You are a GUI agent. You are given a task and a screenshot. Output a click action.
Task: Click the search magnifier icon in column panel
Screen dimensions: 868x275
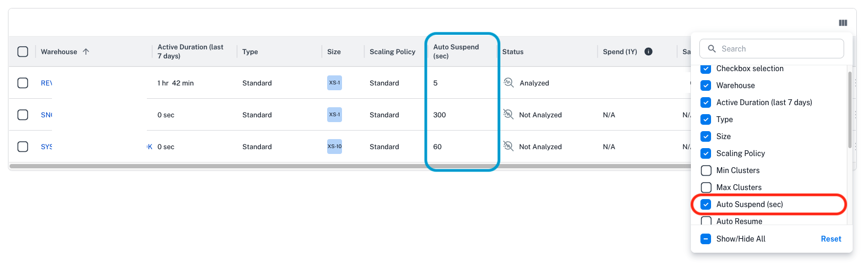click(x=712, y=49)
